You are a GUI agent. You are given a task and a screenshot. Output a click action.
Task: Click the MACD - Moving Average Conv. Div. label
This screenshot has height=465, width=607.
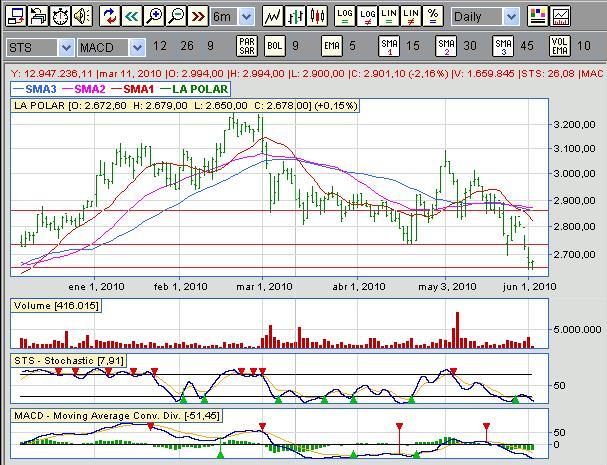click(x=117, y=416)
